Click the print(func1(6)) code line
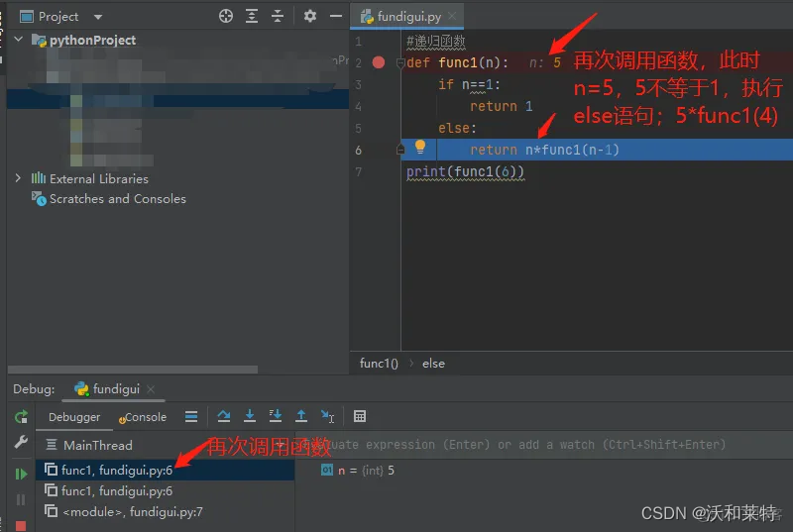The height and width of the screenshot is (532, 793). point(465,171)
